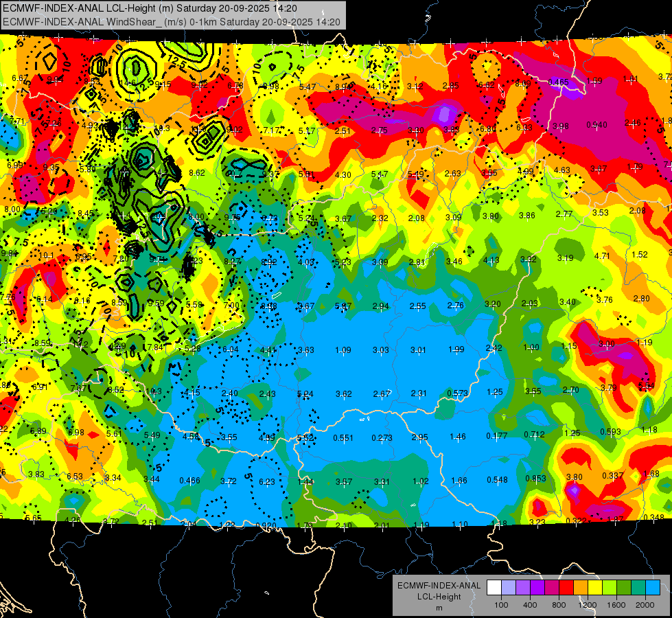Click the wind shear value 2.42

[x=494, y=348]
